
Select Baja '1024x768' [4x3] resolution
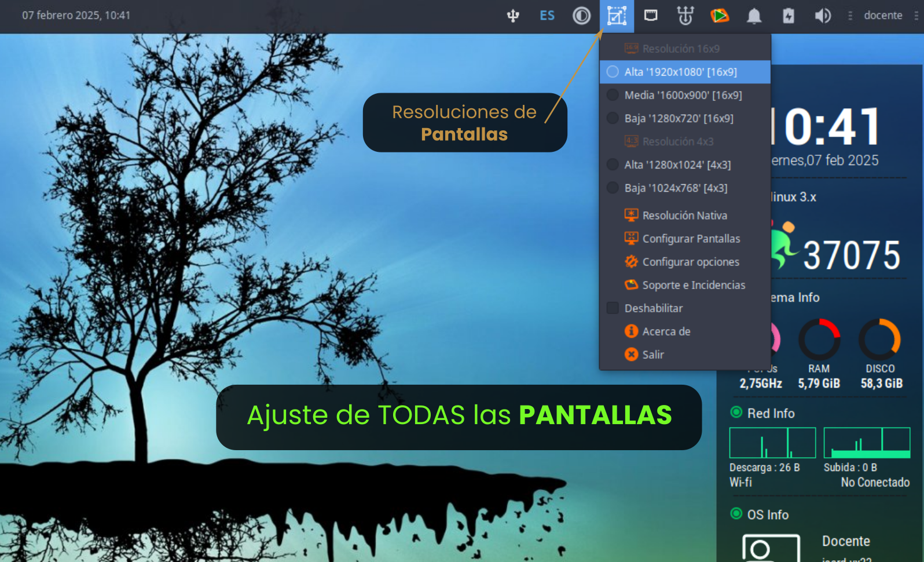(x=685, y=188)
